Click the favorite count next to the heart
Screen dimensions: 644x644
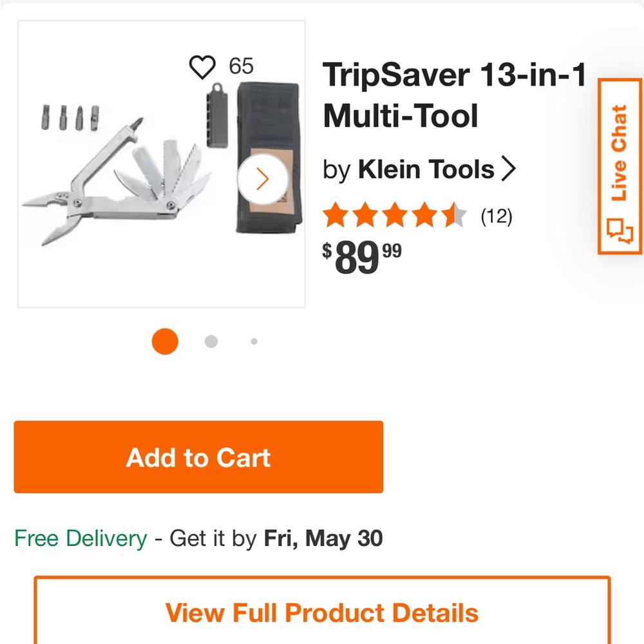point(241,66)
